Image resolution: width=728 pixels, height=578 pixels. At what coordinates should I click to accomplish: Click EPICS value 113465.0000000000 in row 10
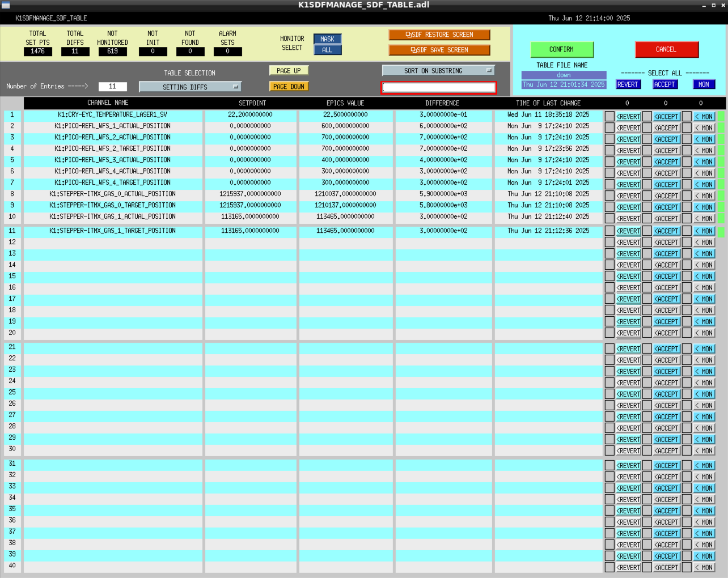tap(345, 216)
